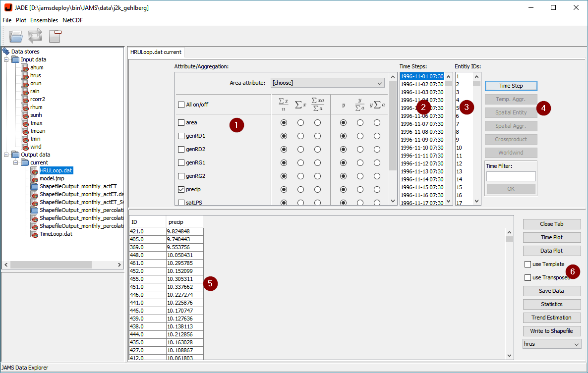Viewport: 588px width, 373px height.
Task: Select the y/sum-a radio button for genRD1 row
Action: click(360, 136)
